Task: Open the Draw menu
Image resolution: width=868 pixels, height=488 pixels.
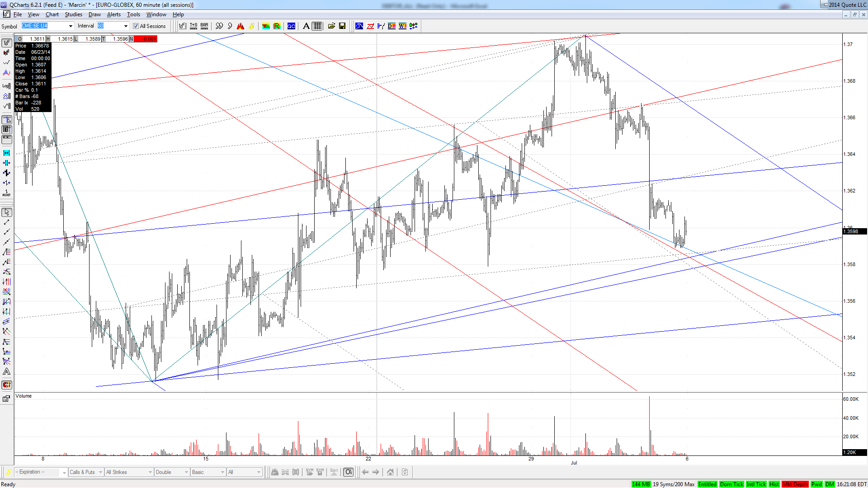Action: 94,14
